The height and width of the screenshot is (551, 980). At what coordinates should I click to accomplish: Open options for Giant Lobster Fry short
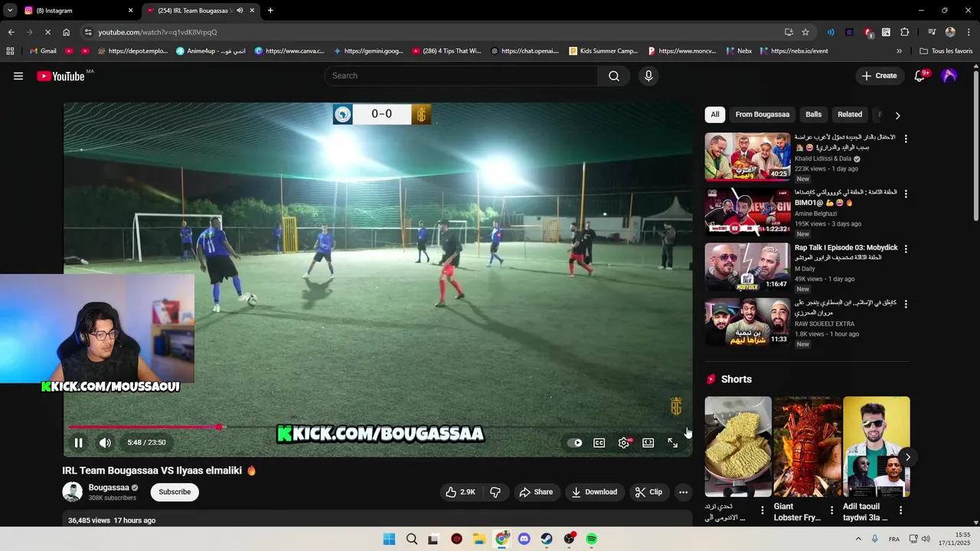pyautogui.click(x=831, y=510)
